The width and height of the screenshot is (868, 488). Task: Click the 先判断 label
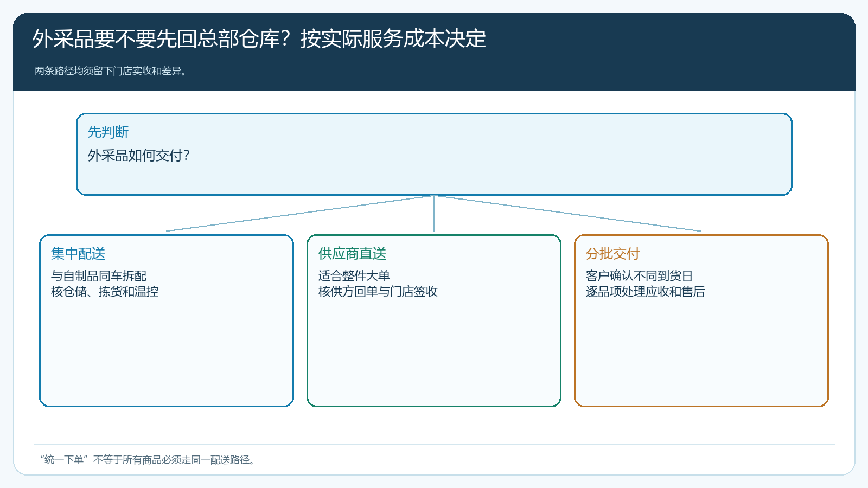108,132
